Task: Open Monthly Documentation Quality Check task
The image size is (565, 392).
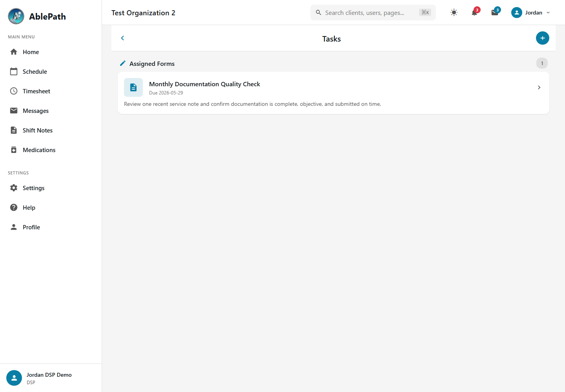Action: [334, 93]
